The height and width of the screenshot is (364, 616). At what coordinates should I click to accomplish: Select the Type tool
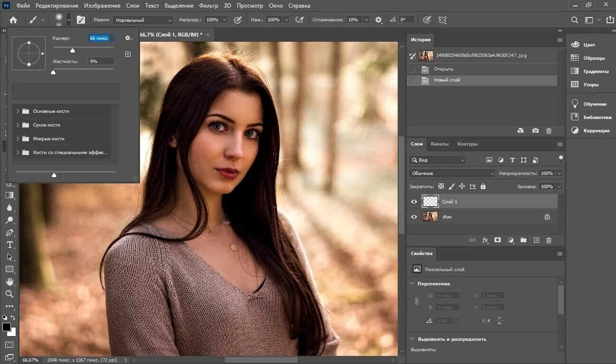tap(9, 245)
